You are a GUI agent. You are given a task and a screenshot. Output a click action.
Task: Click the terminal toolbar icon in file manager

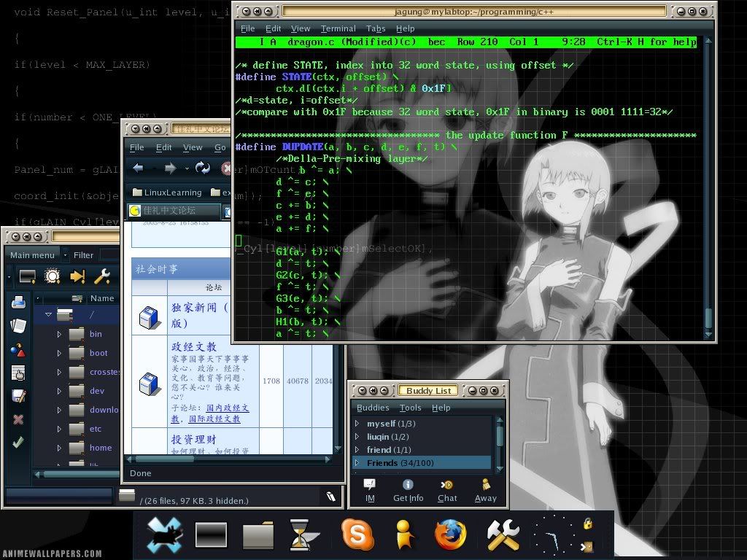click(27, 276)
